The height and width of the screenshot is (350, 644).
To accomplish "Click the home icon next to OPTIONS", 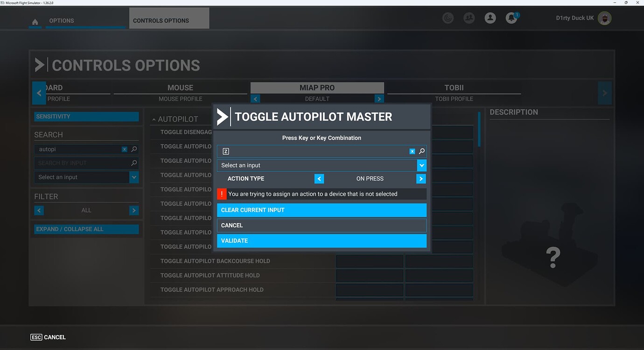I will click(x=35, y=21).
